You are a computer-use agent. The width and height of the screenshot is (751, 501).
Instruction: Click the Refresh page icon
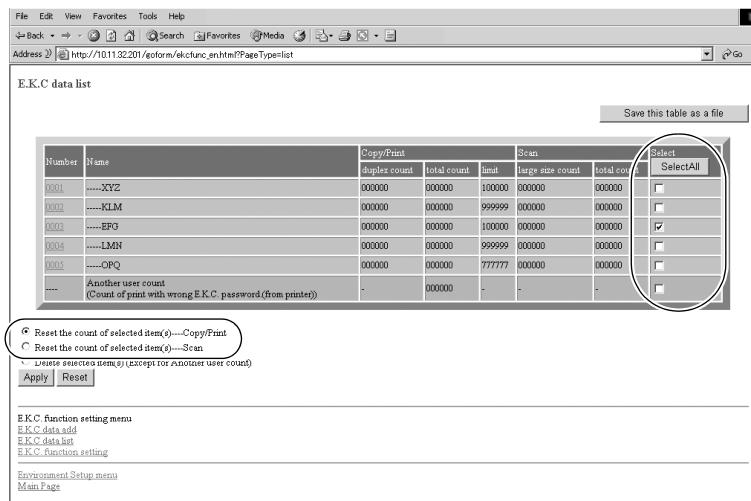tap(111, 35)
